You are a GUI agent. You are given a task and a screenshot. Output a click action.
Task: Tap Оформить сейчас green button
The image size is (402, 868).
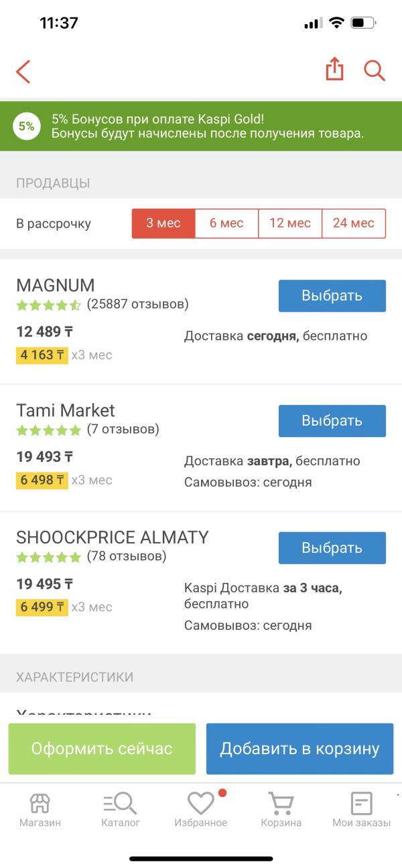click(102, 749)
